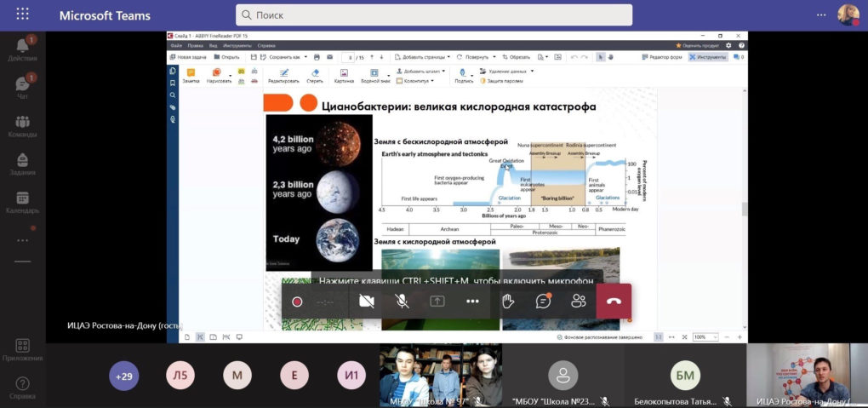Open the Activity feed in Teams sidebar
Viewport: 868px width, 408px height.
[x=22, y=49]
